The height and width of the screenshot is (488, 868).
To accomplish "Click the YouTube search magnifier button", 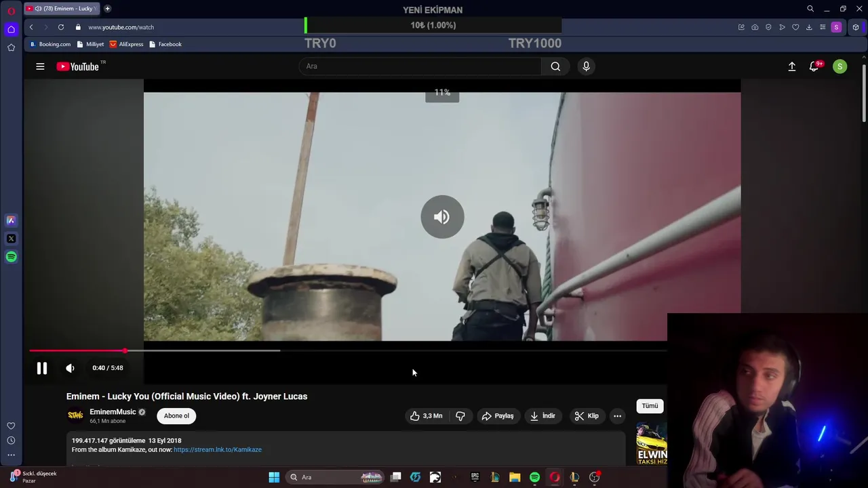I will point(555,66).
